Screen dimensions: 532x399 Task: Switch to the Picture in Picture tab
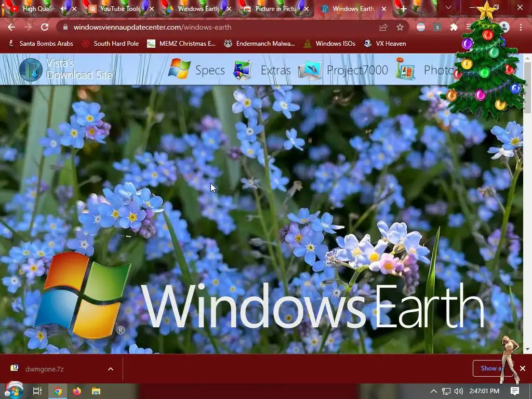pos(276,9)
